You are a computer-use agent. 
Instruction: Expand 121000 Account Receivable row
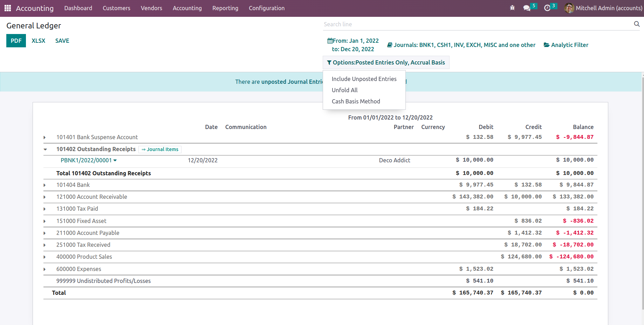[44, 197]
